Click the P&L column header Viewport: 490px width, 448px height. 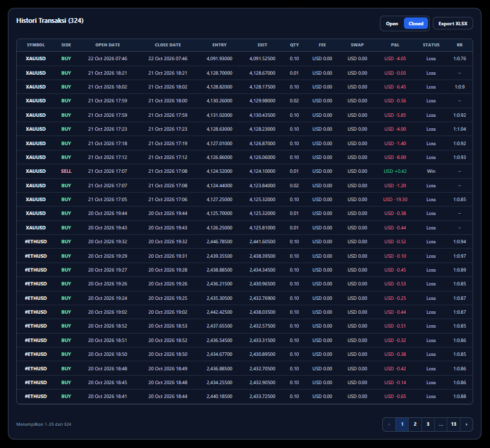tap(395, 45)
